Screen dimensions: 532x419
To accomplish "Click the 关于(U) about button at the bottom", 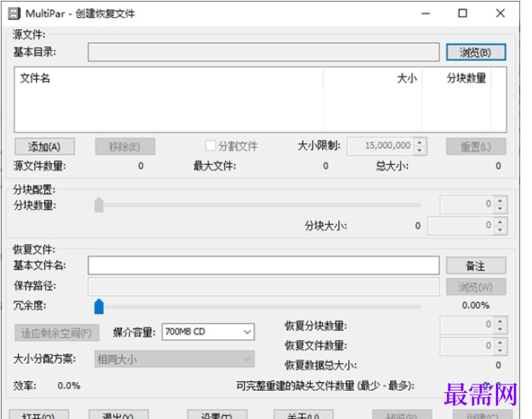I will (303, 414).
